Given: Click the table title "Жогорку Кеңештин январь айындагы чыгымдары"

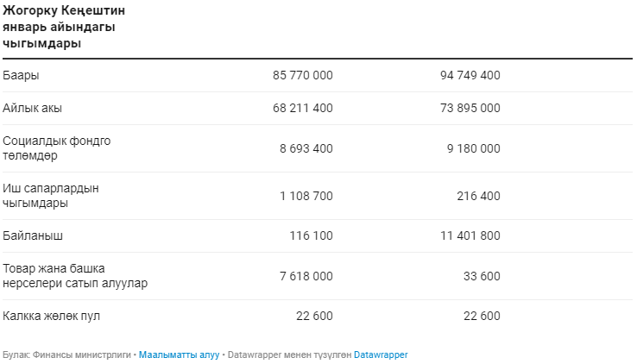Looking at the screenshot, I should [59, 27].
